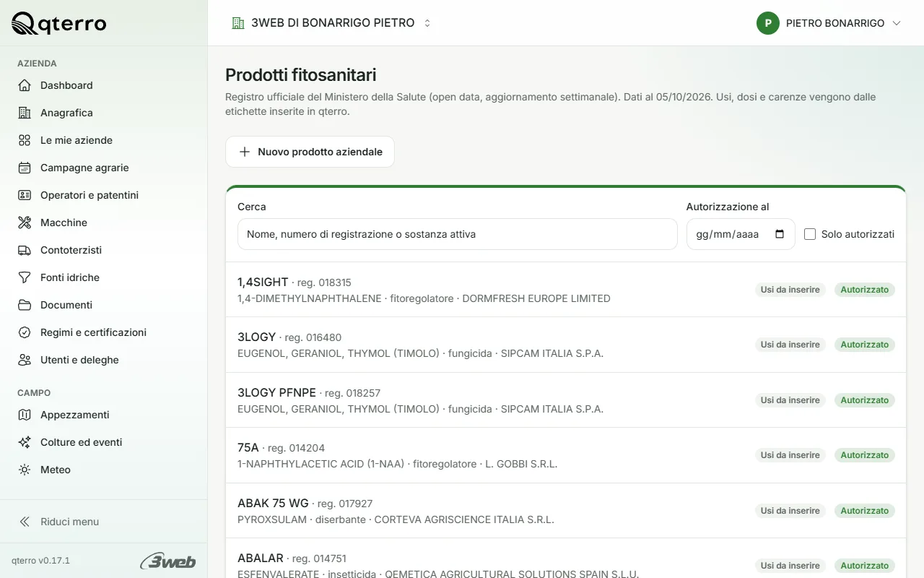Click the Anagrafica building icon

pos(25,113)
